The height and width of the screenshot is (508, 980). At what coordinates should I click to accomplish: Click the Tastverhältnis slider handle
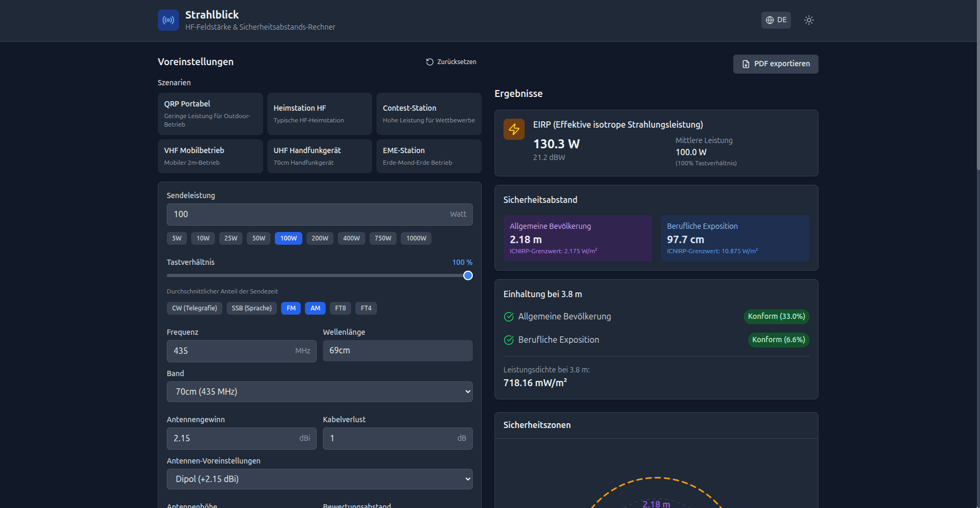[467, 275]
